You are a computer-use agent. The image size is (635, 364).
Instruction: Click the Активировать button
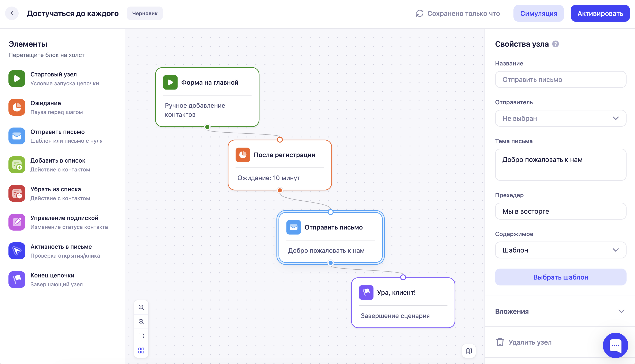pos(600,14)
